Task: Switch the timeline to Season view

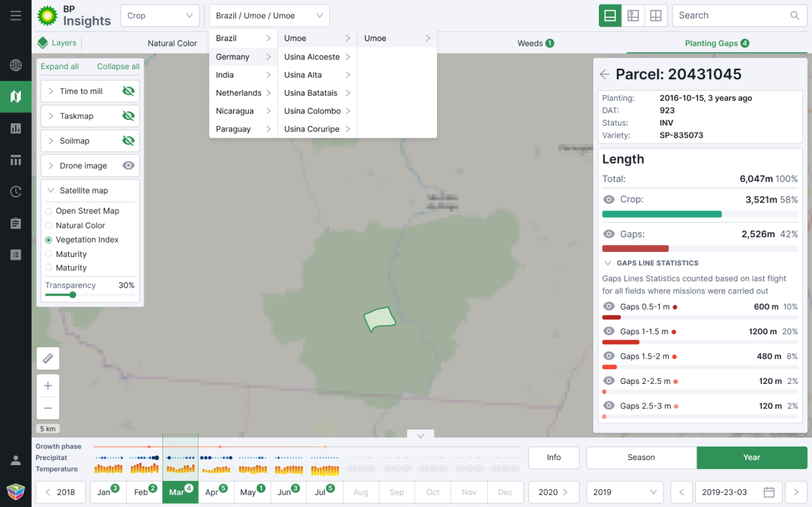Action: 641,458
